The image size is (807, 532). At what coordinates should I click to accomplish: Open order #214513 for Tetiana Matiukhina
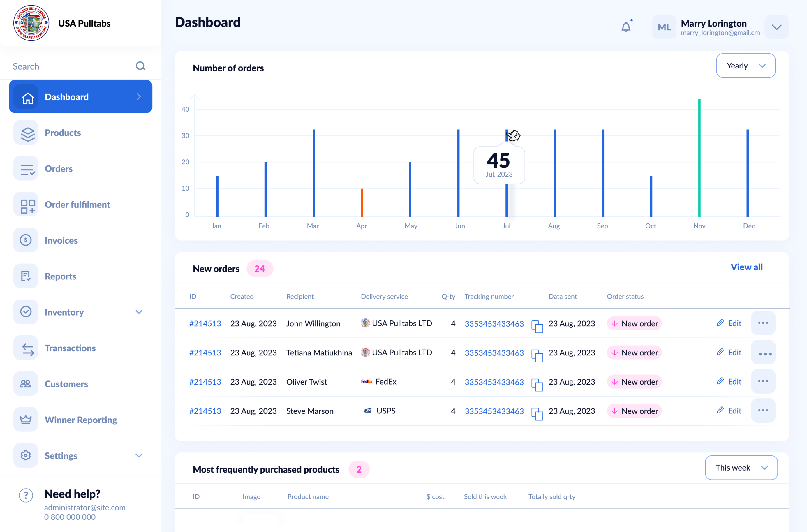pos(205,353)
